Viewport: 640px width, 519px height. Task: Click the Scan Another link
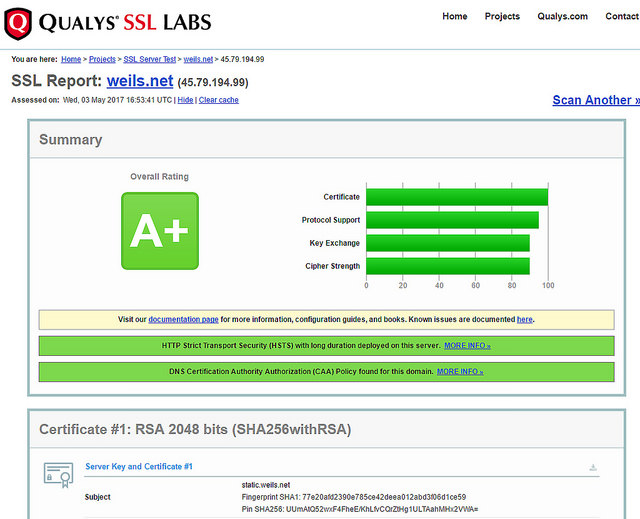[596, 100]
